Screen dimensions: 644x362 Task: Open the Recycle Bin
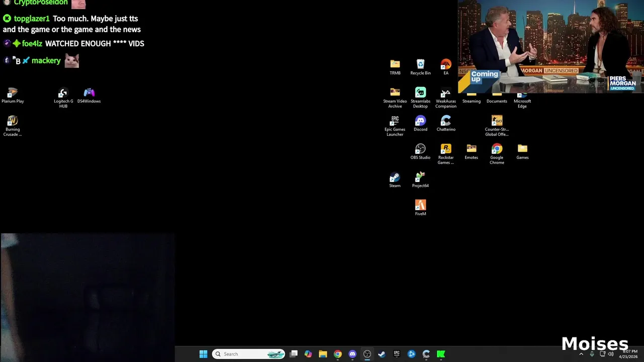(x=420, y=67)
